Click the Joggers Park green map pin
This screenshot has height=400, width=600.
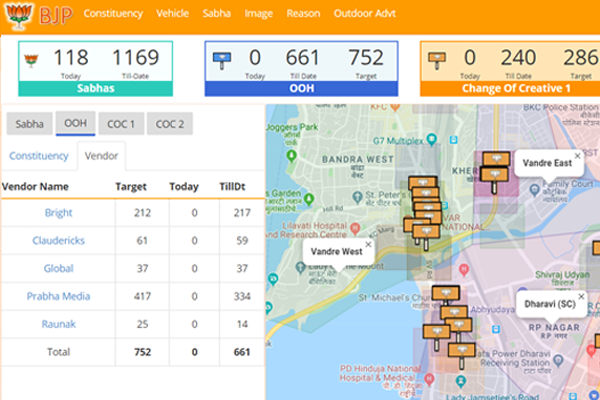coord(292,155)
